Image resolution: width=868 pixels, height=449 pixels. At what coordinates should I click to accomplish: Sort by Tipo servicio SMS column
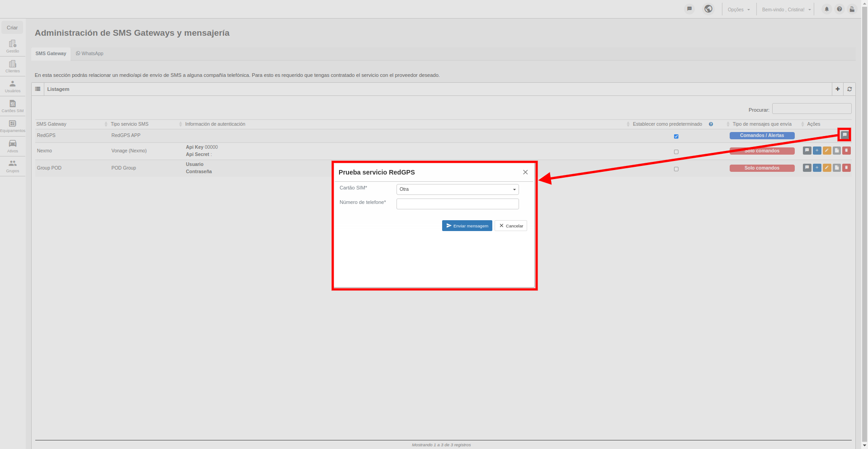(146, 124)
